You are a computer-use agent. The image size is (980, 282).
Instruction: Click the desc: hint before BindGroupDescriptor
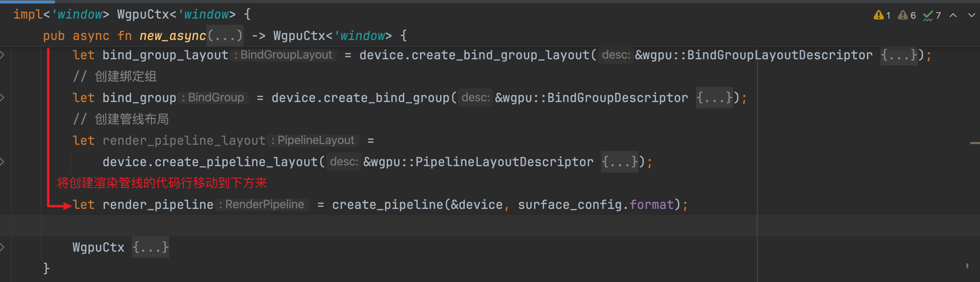point(475,98)
